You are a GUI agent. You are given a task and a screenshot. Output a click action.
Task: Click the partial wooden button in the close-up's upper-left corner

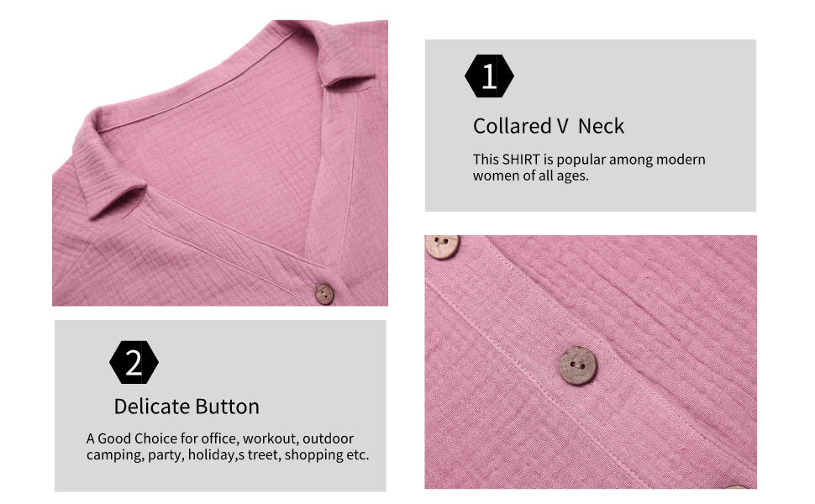click(x=442, y=246)
